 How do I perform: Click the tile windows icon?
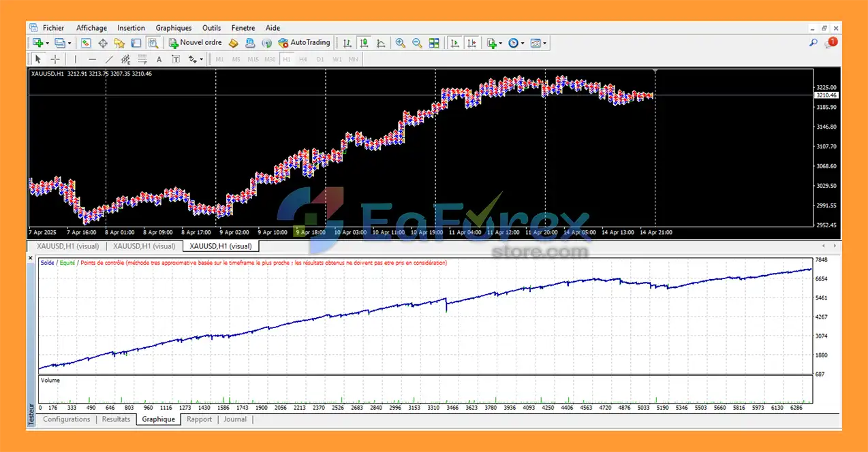[434, 43]
